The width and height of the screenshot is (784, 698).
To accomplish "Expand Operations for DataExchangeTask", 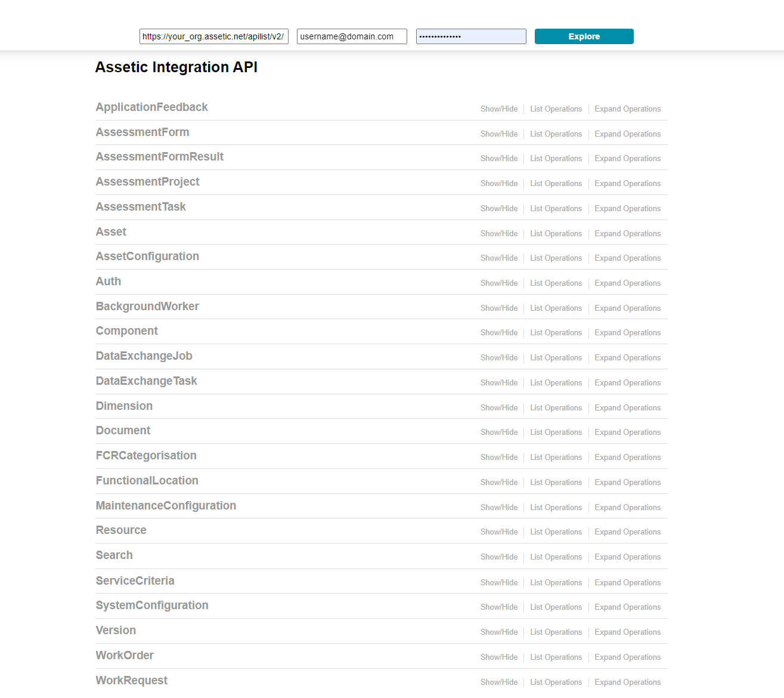I will pyautogui.click(x=627, y=383).
